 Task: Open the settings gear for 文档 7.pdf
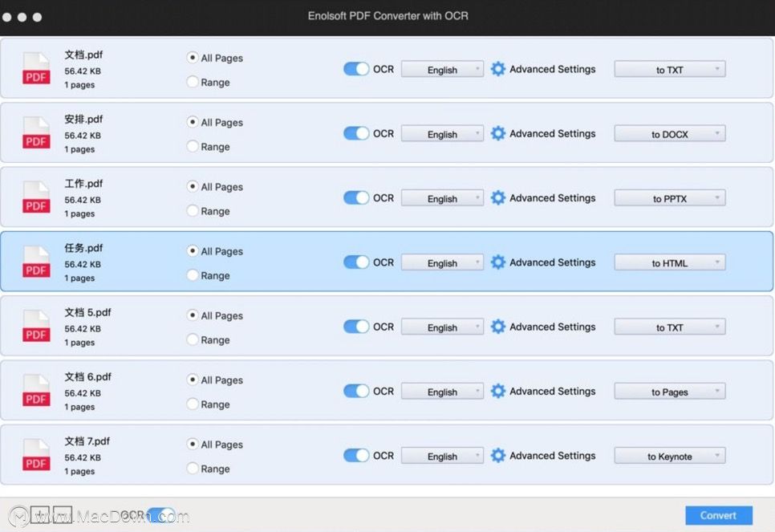497,455
